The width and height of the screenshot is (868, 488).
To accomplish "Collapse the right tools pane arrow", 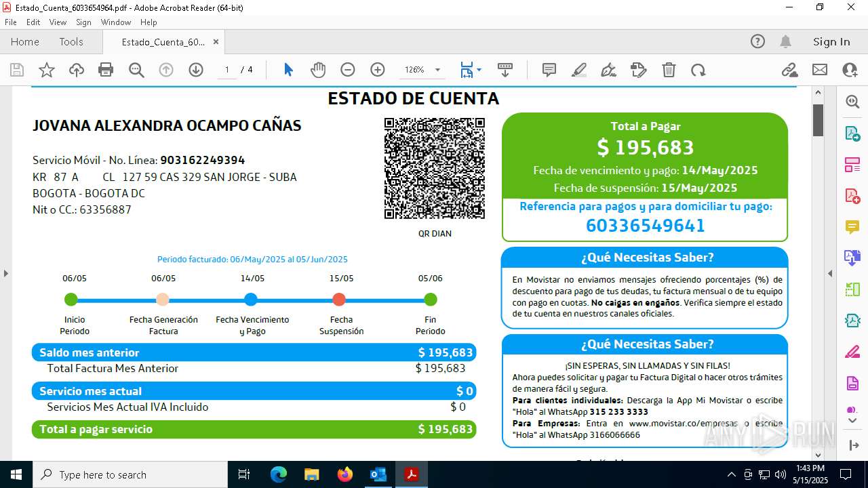I will [830, 273].
